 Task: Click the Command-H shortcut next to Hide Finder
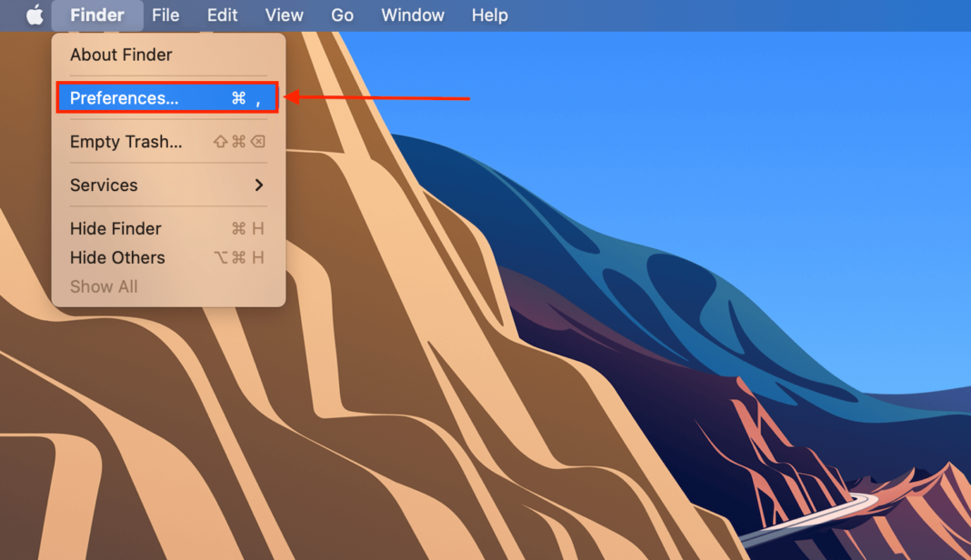pos(246,228)
